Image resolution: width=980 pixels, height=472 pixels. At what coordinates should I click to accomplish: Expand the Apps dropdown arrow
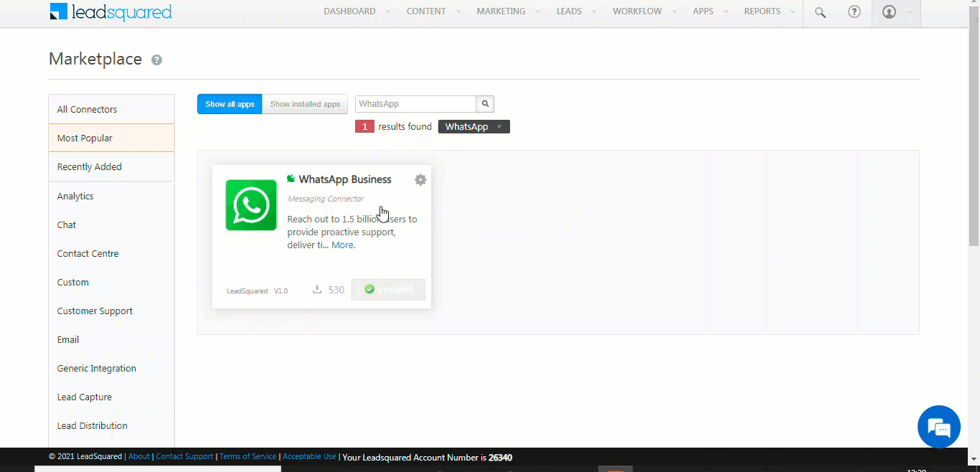(x=726, y=12)
